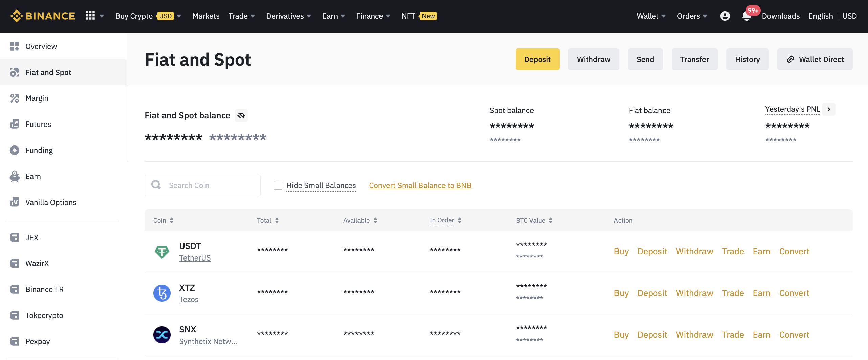
Task: Select the English language option
Action: coord(821,16)
